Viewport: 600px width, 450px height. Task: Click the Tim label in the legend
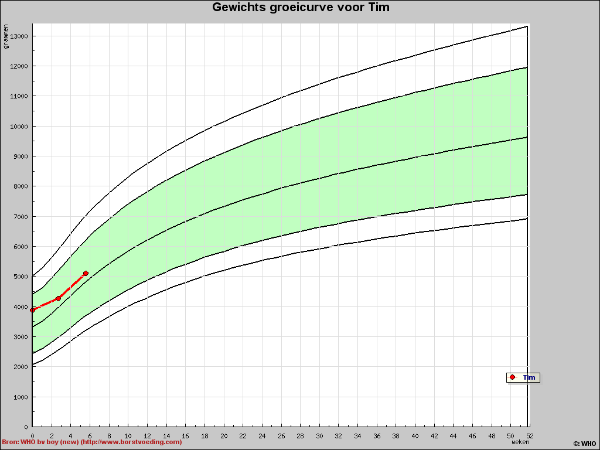pos(529,377)
